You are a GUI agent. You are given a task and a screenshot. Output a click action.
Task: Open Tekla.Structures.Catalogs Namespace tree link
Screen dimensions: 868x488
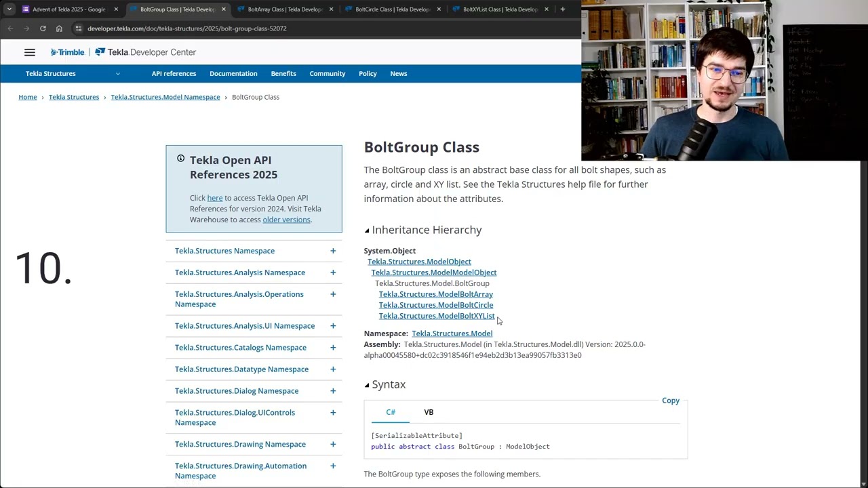tap(241, 348)
